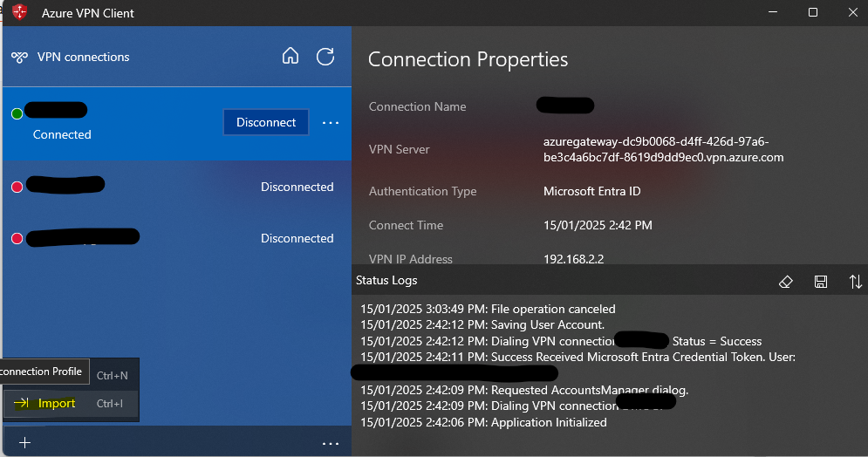Click the Status Logs heading
The width and height of the screenshot is (868, 457).
point(386,281)
